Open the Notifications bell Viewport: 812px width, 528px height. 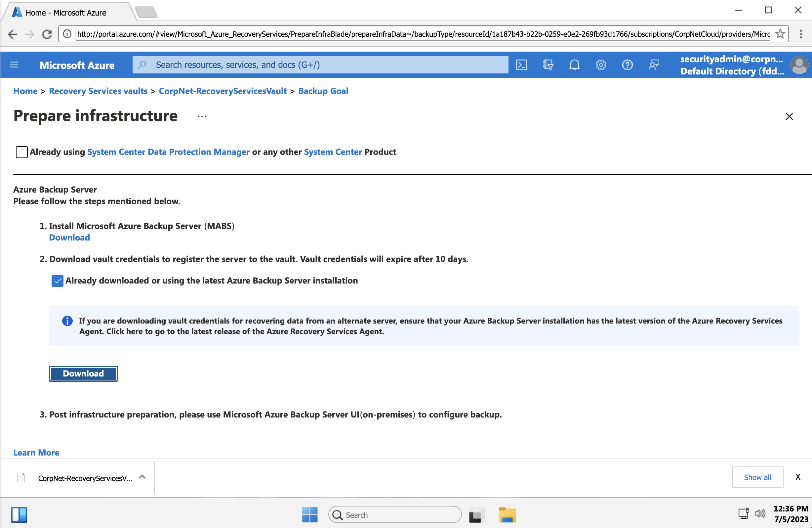[574, 65]
